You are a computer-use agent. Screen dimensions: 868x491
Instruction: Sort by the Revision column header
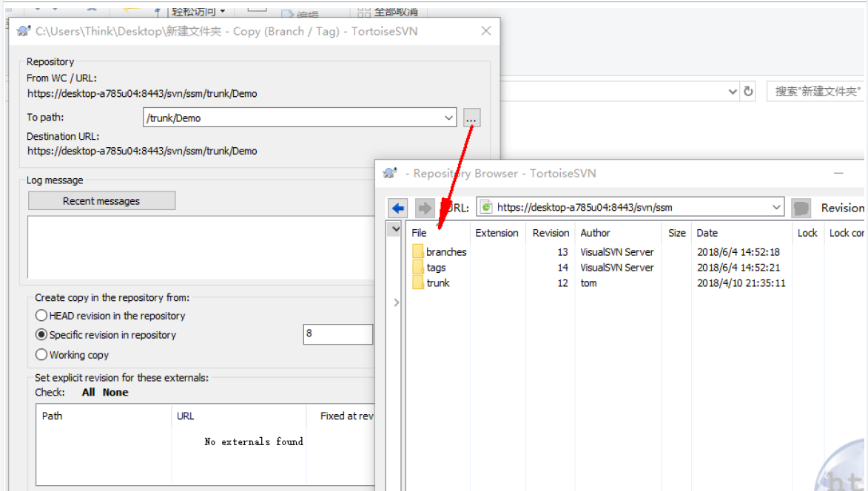(x=551, y=233)
